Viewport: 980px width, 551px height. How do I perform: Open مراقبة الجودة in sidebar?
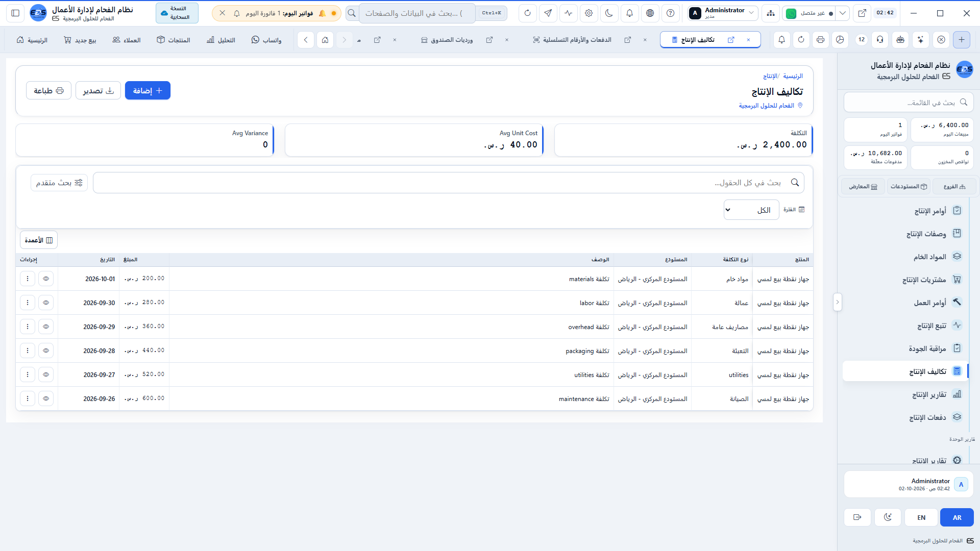[x=905, y=348]
